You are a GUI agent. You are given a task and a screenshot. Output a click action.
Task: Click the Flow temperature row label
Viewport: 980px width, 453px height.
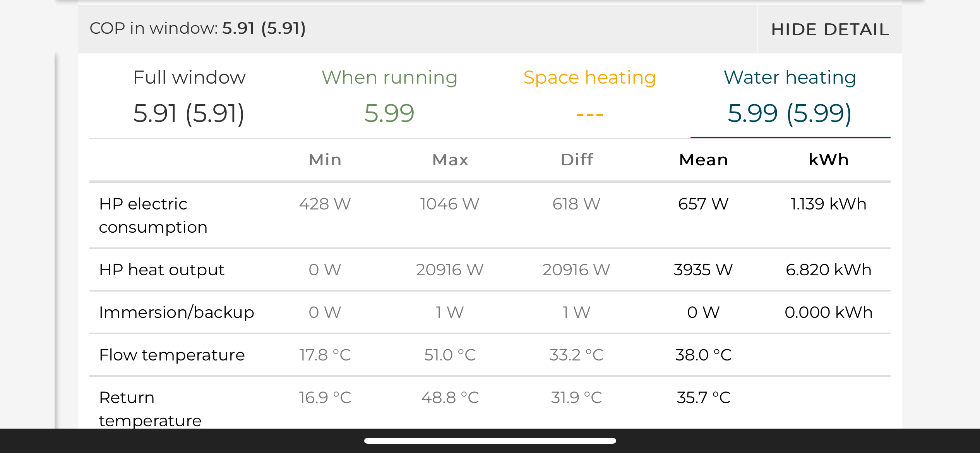coord(172,355)
